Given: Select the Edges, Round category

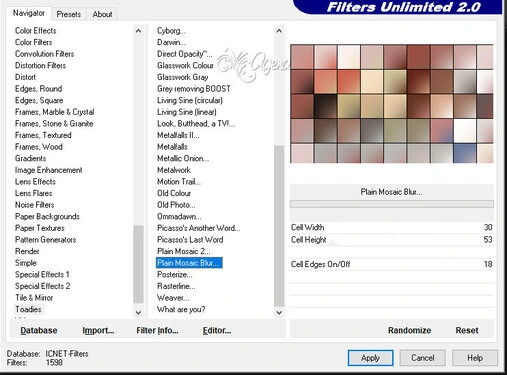Looking at the screenshot, I should [38, 89].
